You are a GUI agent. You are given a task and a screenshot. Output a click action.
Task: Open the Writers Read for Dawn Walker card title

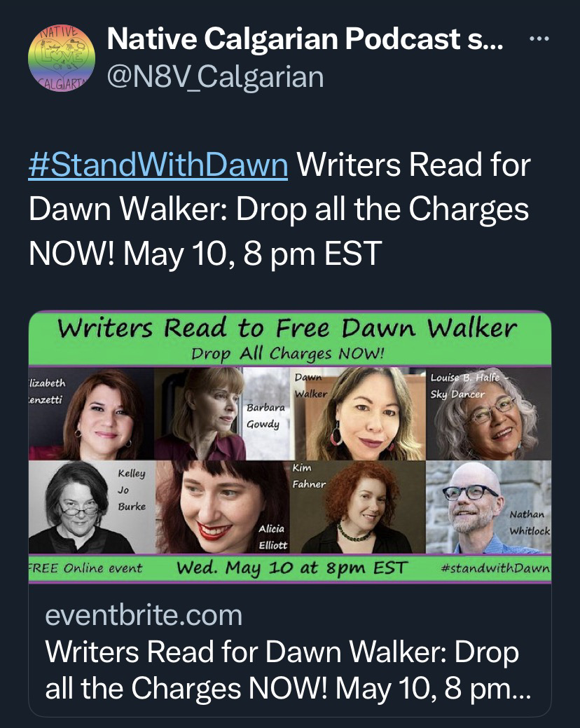click(288, 670)
